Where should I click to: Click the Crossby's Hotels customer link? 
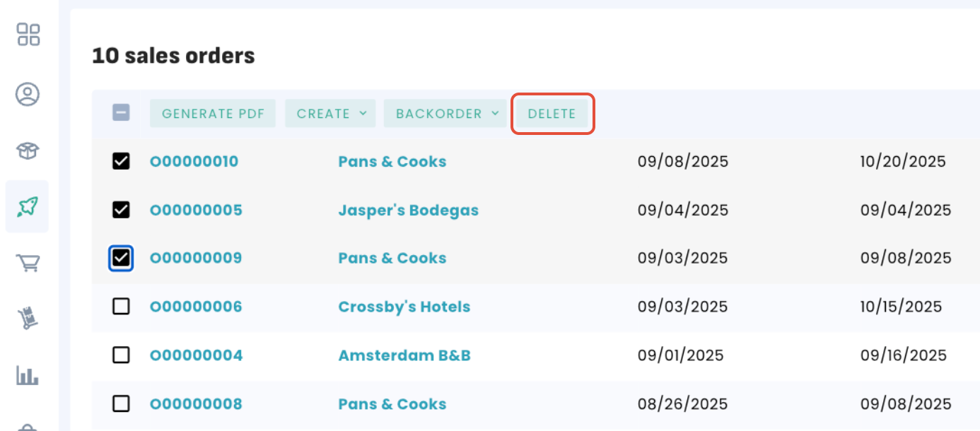[404, 307]
